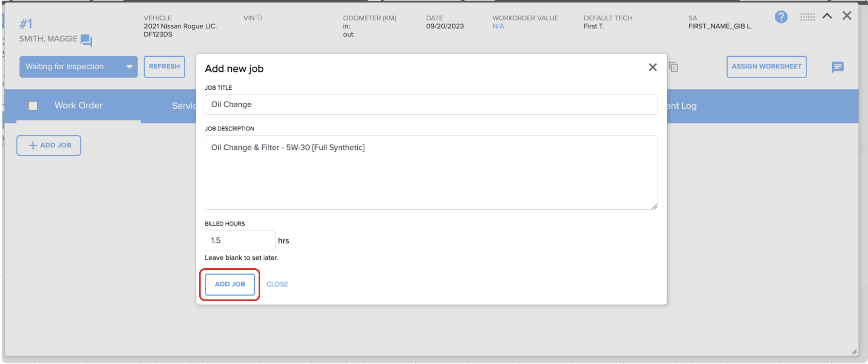
Task: Click the SA name FIRST_NAME_GIB L.
Action: (720, 26)
